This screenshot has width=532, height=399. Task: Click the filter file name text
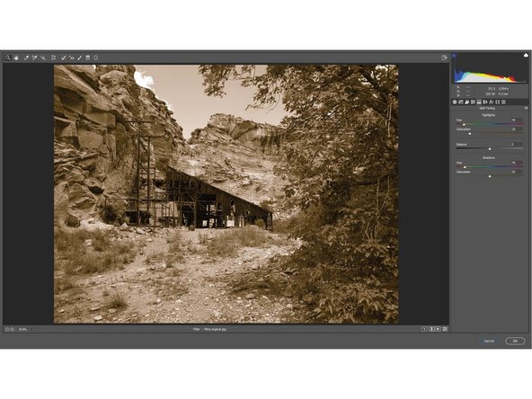(x=209, y=329)
